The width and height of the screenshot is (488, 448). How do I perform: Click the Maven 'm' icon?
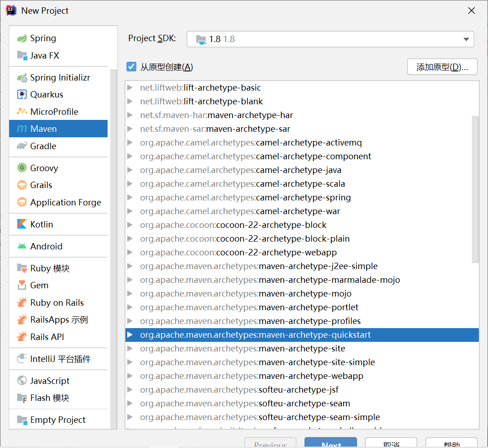pyautogui.click(x=22, y=129)
